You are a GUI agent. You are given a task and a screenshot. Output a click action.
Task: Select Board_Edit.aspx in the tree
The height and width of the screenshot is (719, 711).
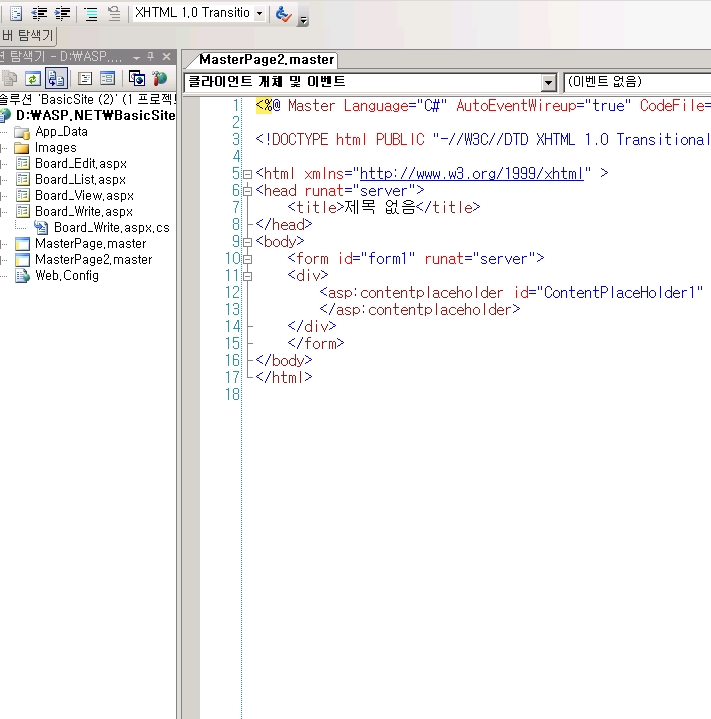[81, 164]
